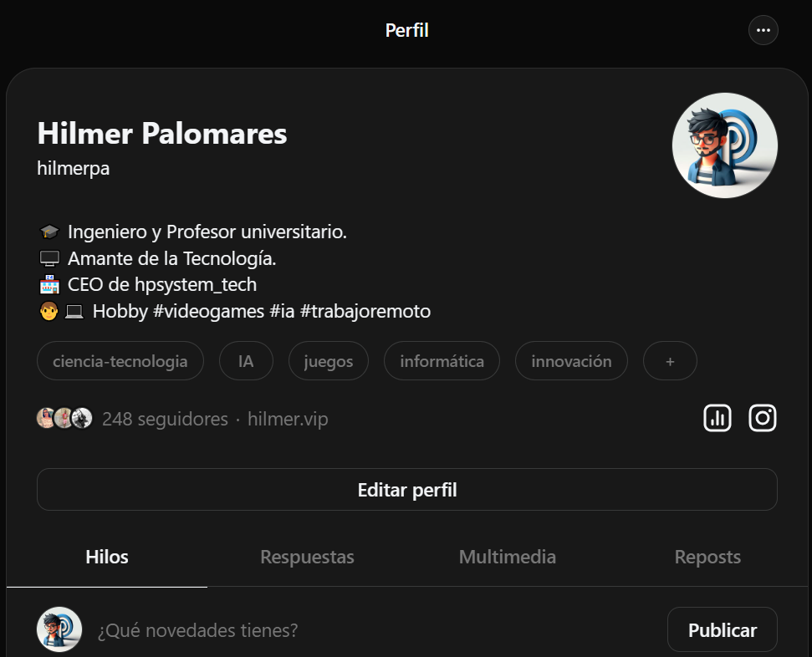Image resolution: width=812 pixels, height=657 pixels.
Task: Switch to the Respuestas tab
Action: pos(307,556)
